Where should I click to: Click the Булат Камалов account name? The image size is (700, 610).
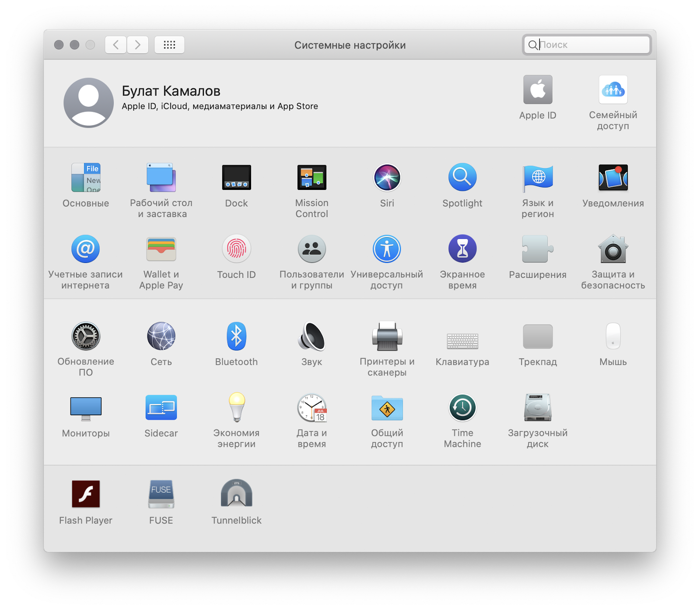click(x=171, y=91)
